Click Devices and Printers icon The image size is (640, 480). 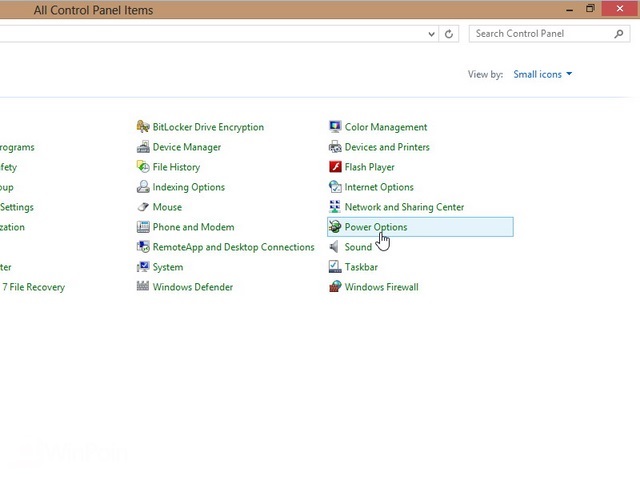pyautogui.click(x=335, y=147)
